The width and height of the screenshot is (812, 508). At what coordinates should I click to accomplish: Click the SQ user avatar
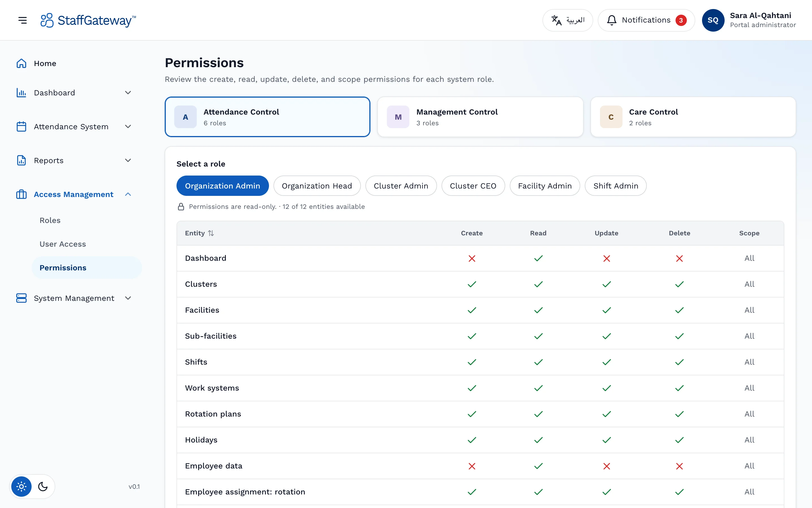pyautogui.click(x=713, y=20)
